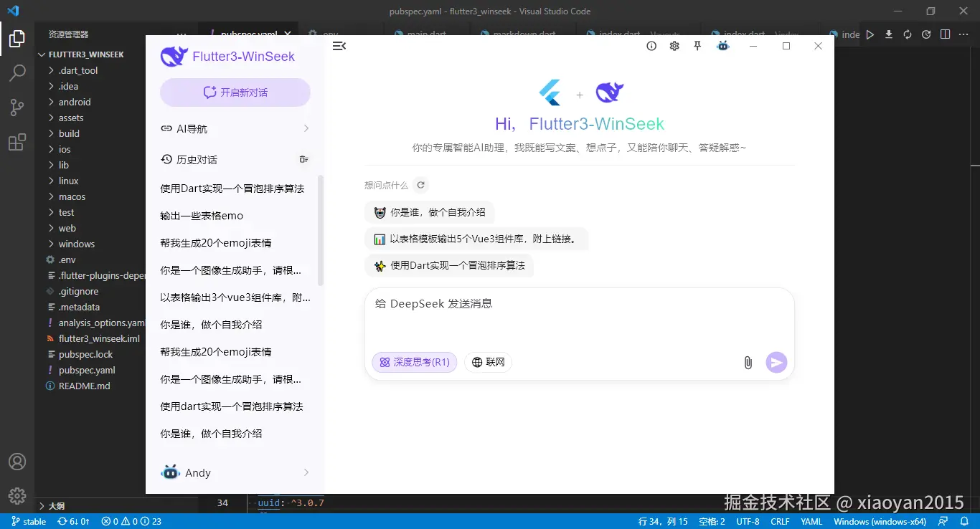
Task: Click the 开启新对话 new chat button
Action: [235, 92]
